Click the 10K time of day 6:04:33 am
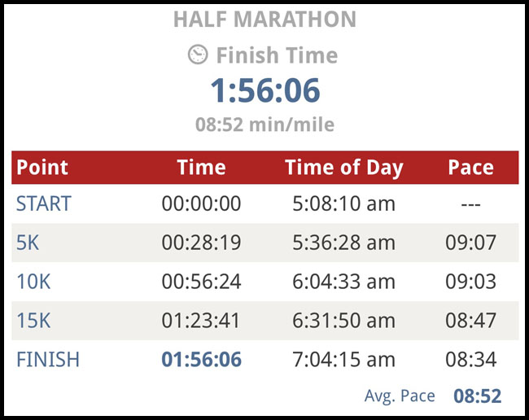This screenshot has width=529, height=420. coord(343,282)
